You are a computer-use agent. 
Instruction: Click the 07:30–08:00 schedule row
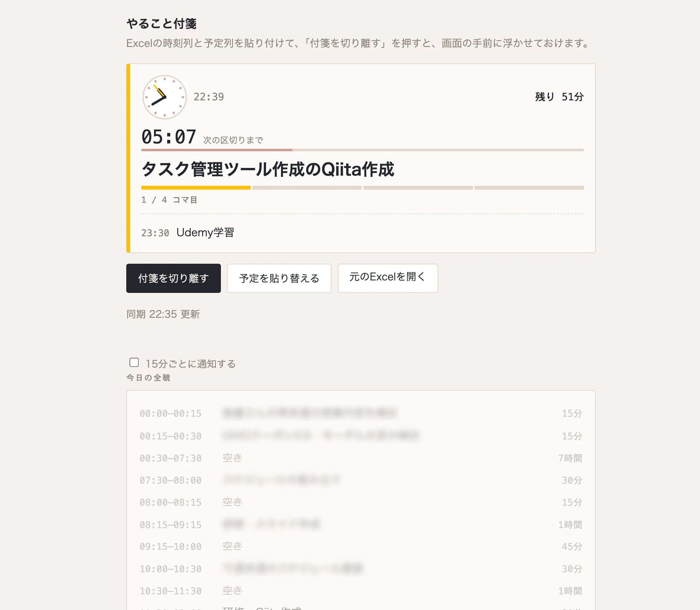[361, 480]
